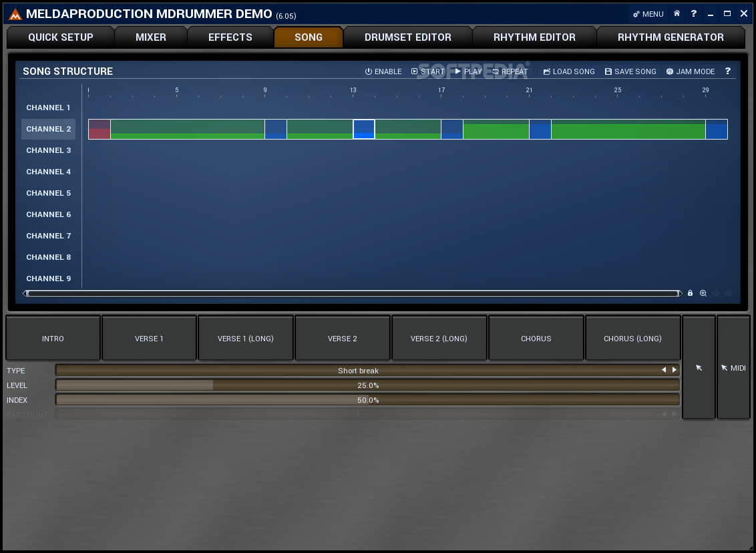Click LOAD SONG

pos(569,71)
